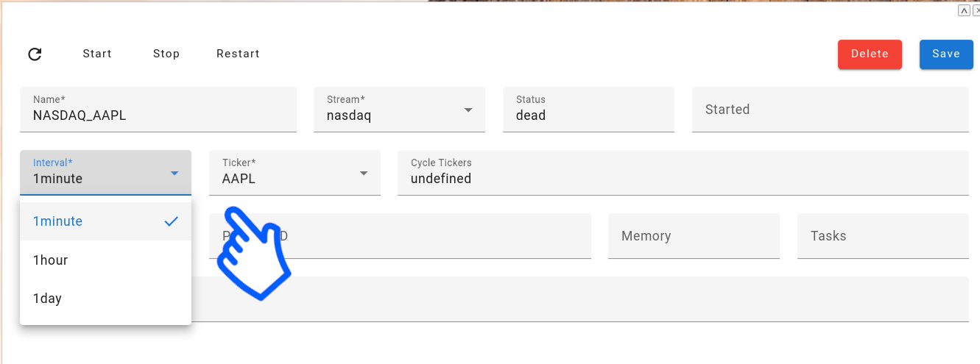Select the 1minute interval option
980x364 pixels.
58,221
